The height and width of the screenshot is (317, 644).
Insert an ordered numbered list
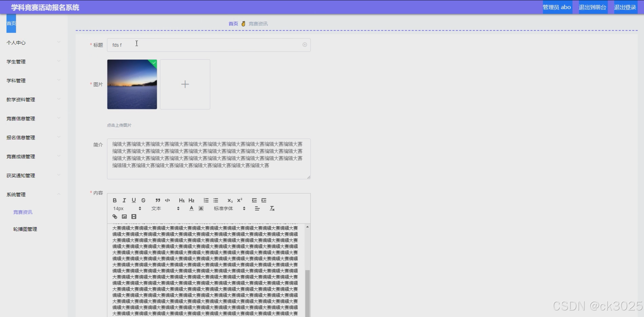[206, 200]
